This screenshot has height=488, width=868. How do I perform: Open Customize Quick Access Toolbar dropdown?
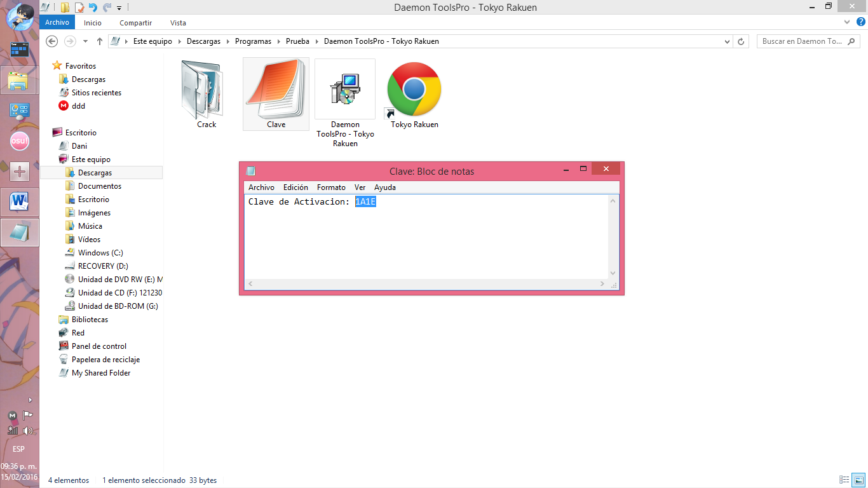point(119,8)
